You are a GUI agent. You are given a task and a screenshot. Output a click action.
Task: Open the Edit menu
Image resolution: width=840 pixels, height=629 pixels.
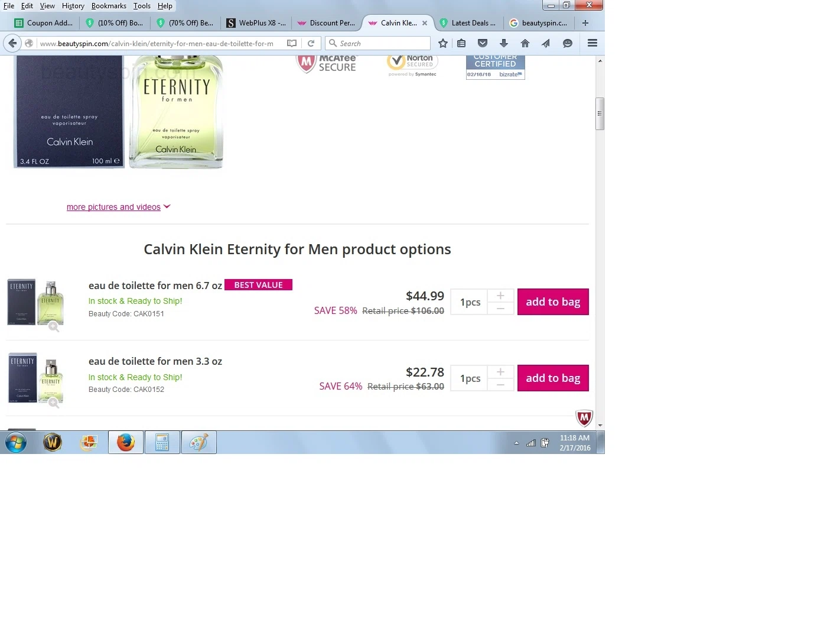tap(27, 6)
